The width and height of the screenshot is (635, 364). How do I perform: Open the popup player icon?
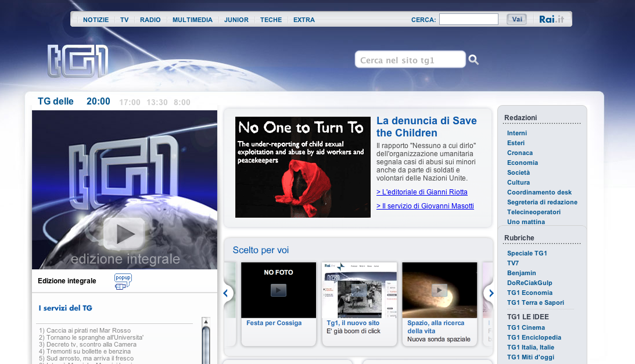click(x=123, y=282)
